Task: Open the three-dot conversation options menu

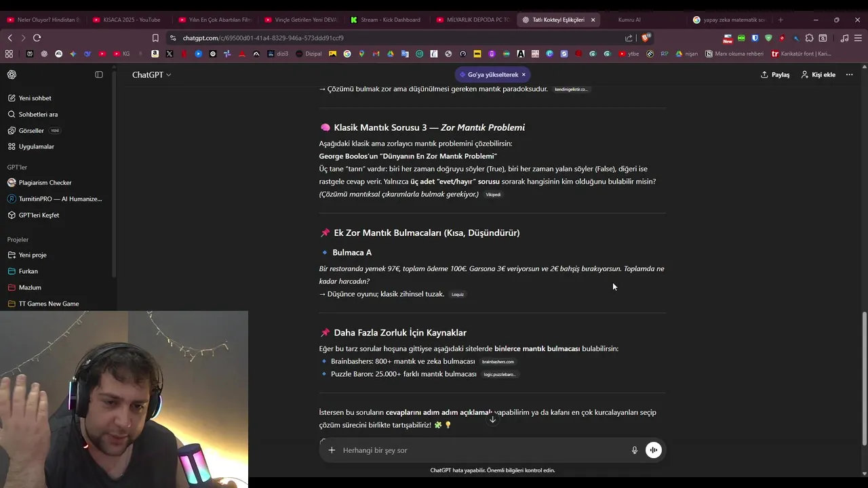Action: click(x=849, y=75)
